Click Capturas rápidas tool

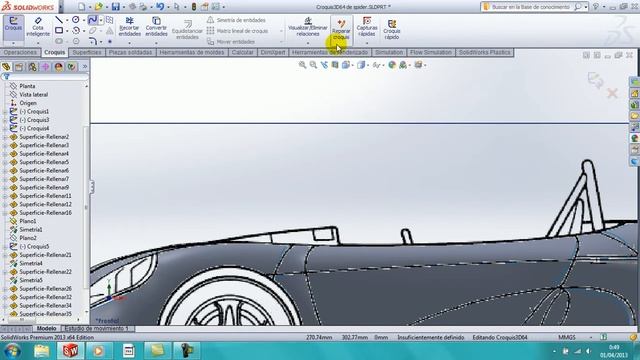coord(367,27)
